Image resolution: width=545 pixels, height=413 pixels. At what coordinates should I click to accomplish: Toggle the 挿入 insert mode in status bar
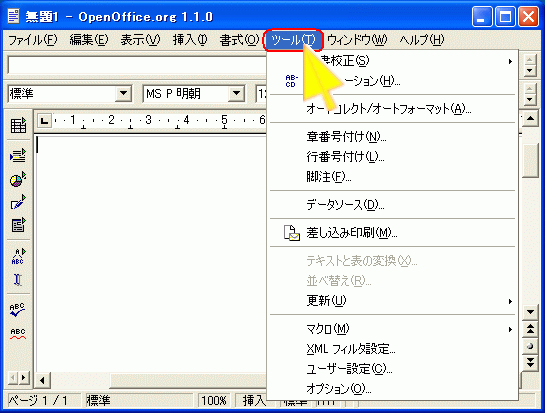click(x=252, y=400)
